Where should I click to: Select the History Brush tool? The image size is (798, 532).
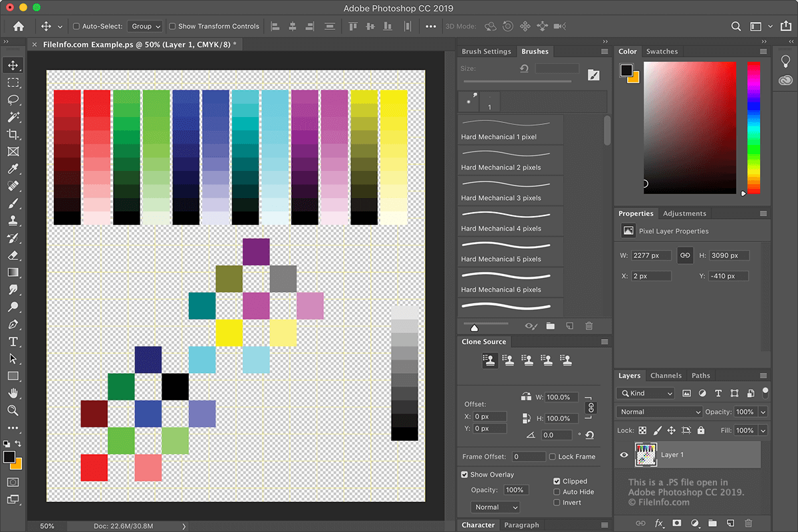click(13, 238)
